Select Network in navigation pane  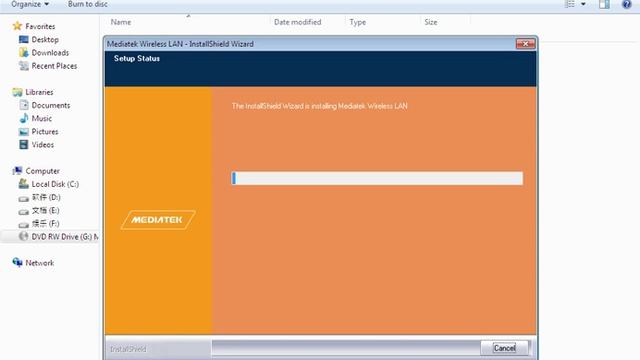[x=40, y=263]
